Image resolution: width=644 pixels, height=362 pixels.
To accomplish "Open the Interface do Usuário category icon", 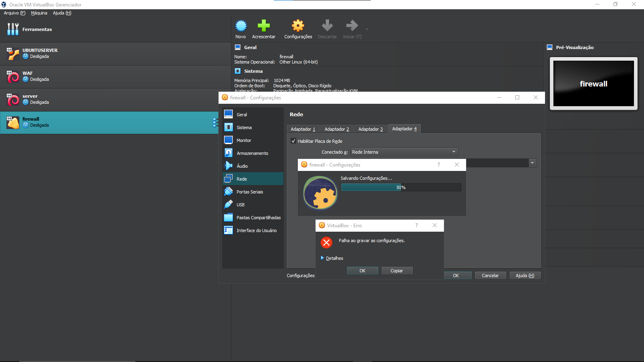I will click(x=228, y=230).
